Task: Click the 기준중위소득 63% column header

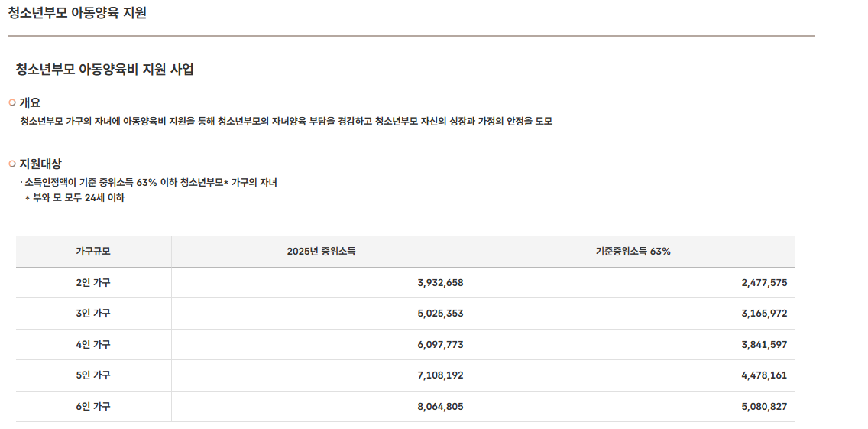Action: coord(633,252)
